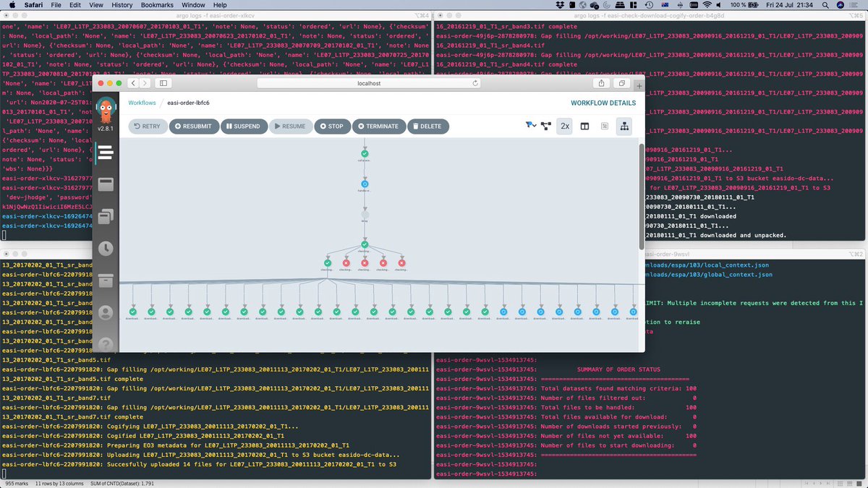868x488 pixels.
Task: Select the green succeeded checking child node
Action: click(x=328, y=263)
